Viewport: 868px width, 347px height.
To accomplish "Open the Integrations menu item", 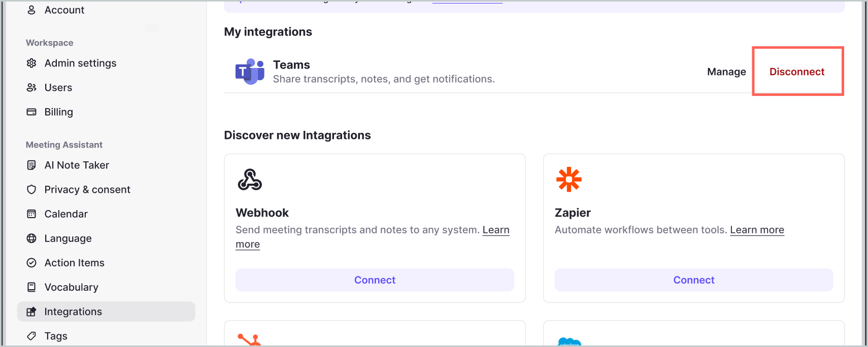I will pyautogui.click(x=73, y=311).
